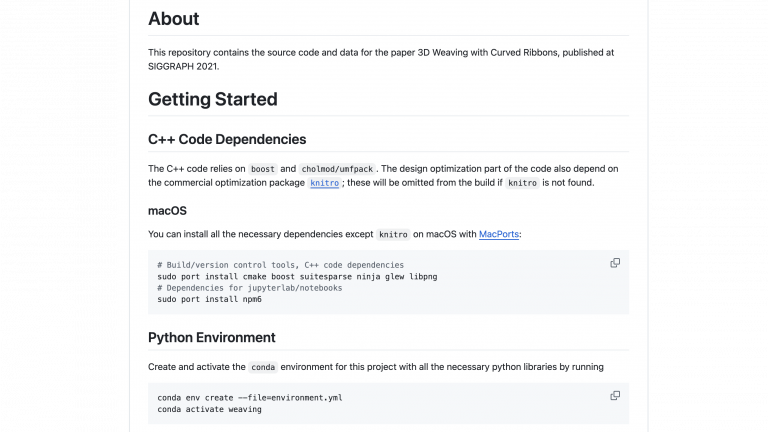This screenshot has height=432, width=768.
Task: Click knitro code label before 'is not found'
Action: [522, 183]
